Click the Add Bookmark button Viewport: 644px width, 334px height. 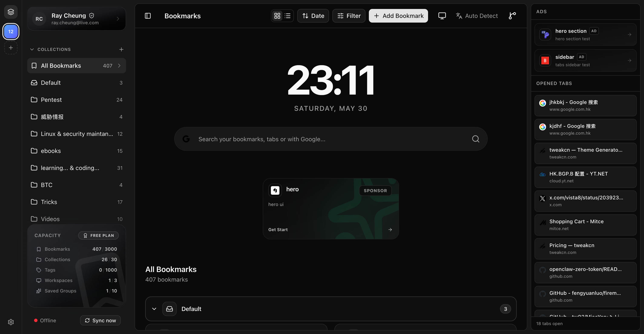(x=398, y=16)
